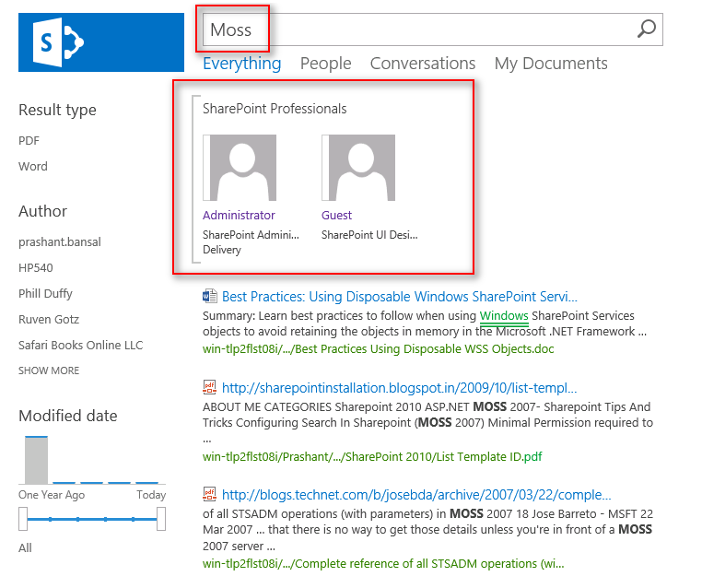Select All under Modified date
The width and height of the screenshot is (702, 588).
pyautogui.click(x=25, y=547)
